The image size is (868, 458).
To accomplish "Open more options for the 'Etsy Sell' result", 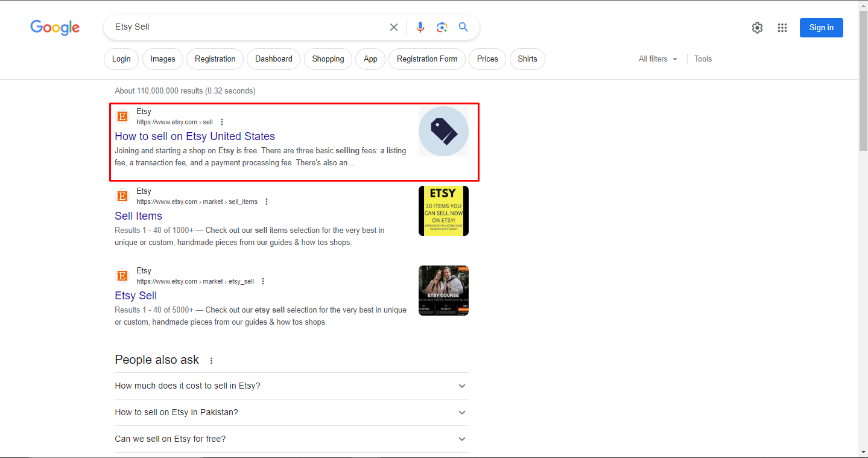I will (x=263, y=281).
